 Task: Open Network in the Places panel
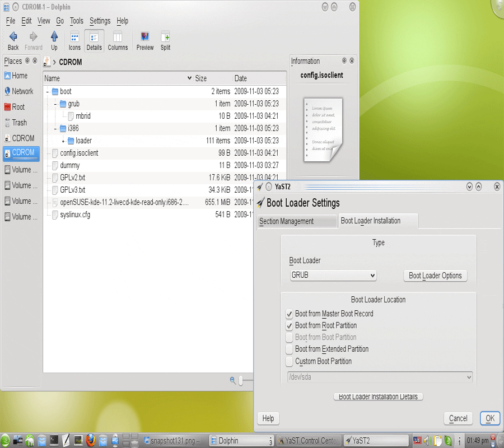(x=18, y=91)
